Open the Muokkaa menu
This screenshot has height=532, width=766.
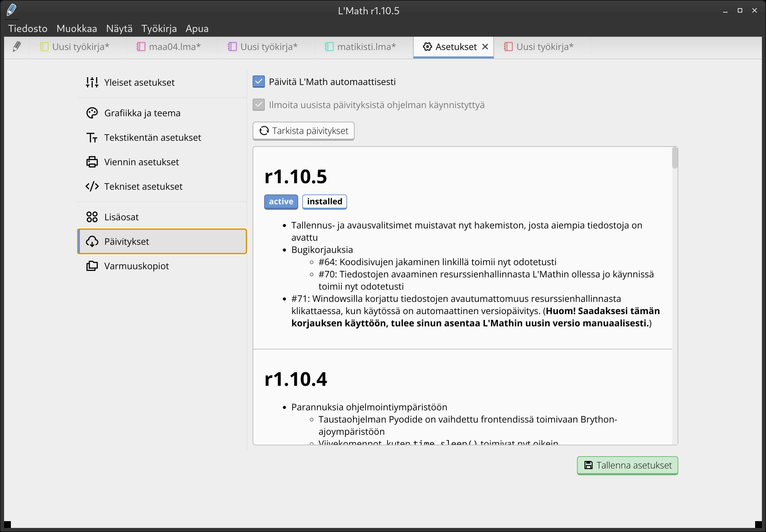pos(77,29)
